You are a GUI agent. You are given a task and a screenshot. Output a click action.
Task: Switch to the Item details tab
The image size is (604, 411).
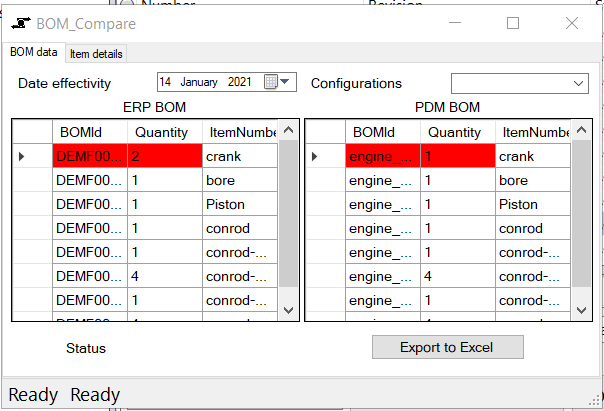[97, 53]
